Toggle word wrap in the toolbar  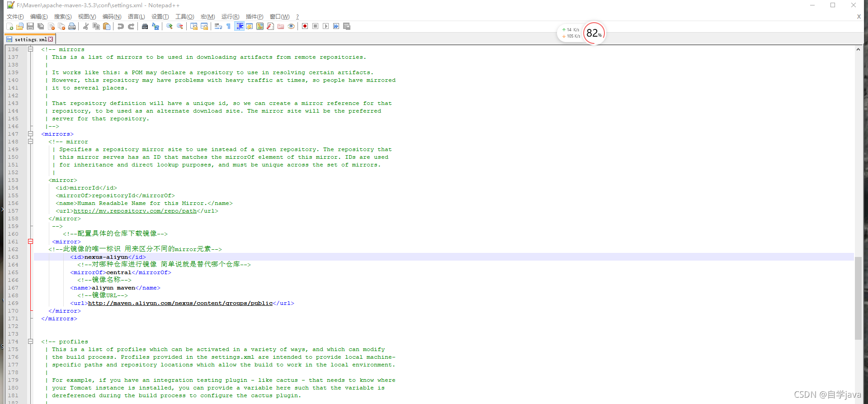click(218, 26)
